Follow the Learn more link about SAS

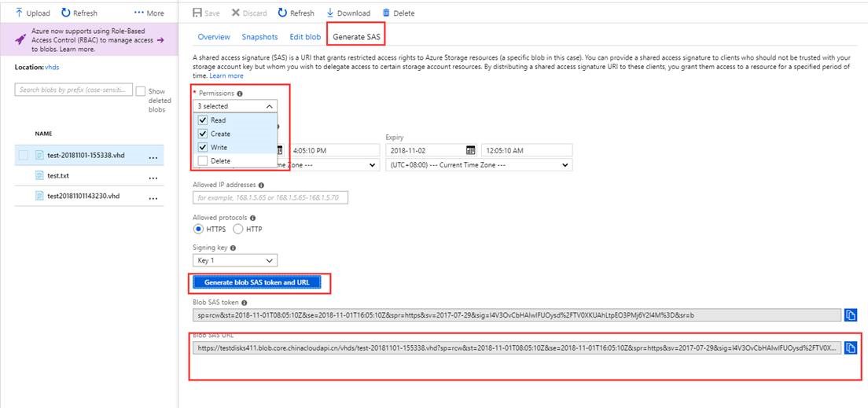point(226,76)
